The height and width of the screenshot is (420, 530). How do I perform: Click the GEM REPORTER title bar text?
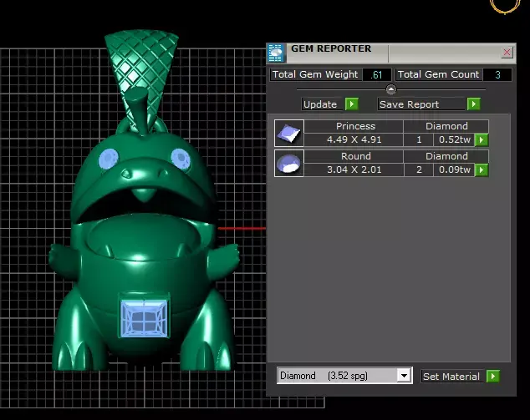point(331,48)
